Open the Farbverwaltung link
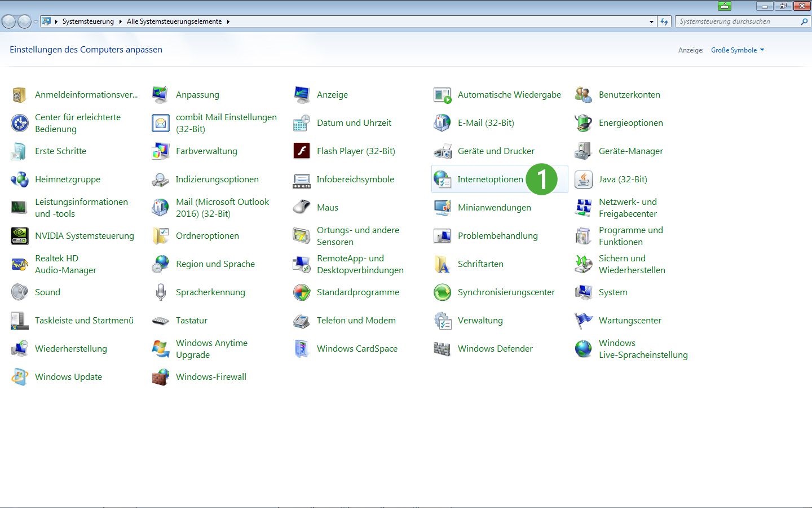This screenshot has height=508, width=812. (206, 151)
